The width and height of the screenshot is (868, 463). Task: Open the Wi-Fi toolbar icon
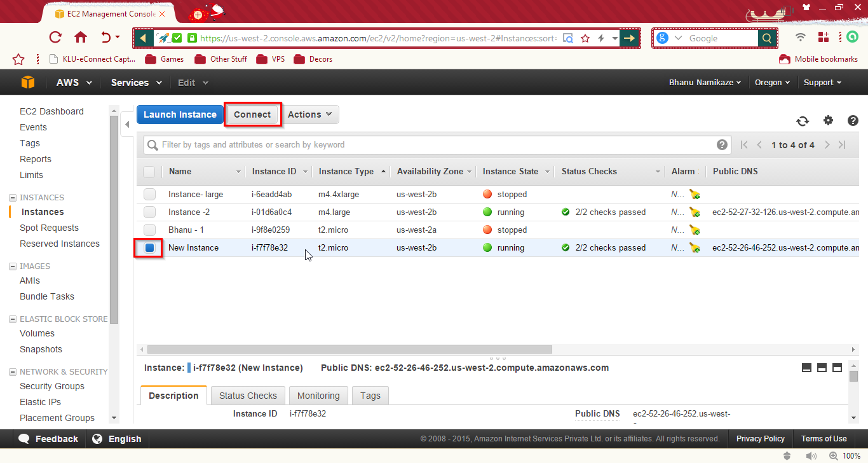[801, 38]
